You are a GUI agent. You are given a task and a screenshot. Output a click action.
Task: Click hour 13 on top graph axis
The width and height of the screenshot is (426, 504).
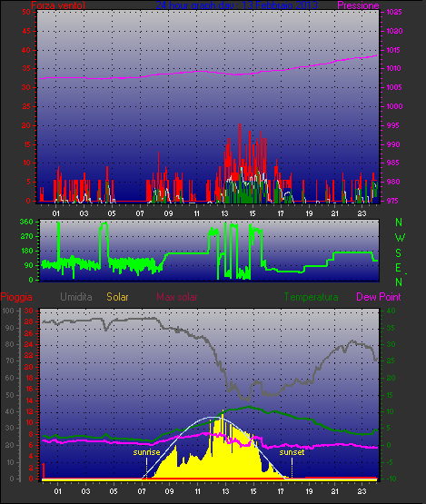(224, 213)
